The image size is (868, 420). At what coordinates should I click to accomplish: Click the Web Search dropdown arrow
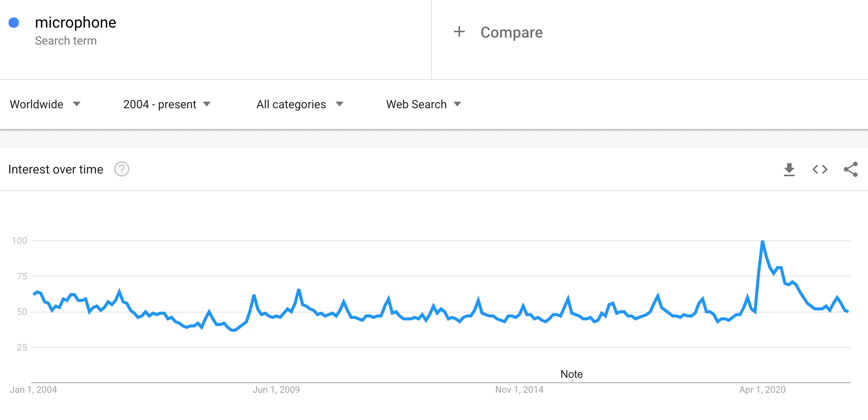point(457,104)
